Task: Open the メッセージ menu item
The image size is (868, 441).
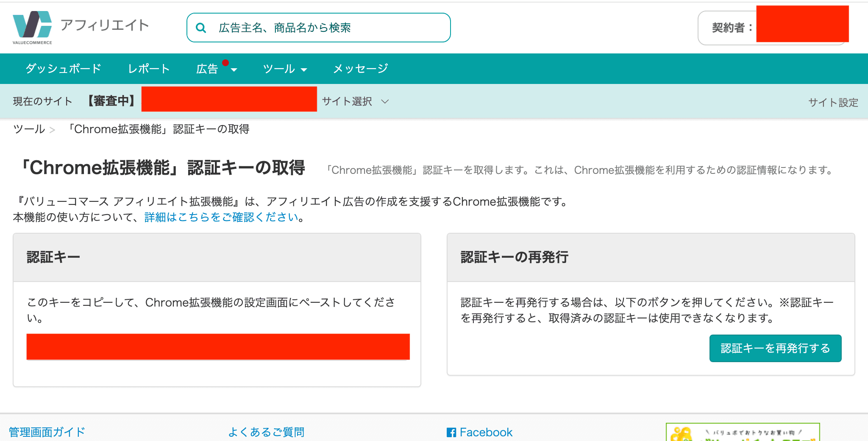Action: [x=361, y=68]
